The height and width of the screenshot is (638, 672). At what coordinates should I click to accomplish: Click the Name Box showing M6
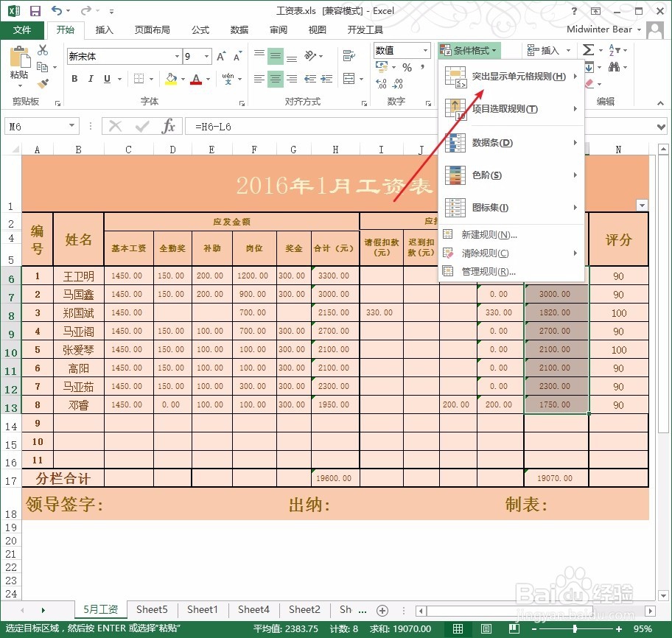(x=37, y=125)
